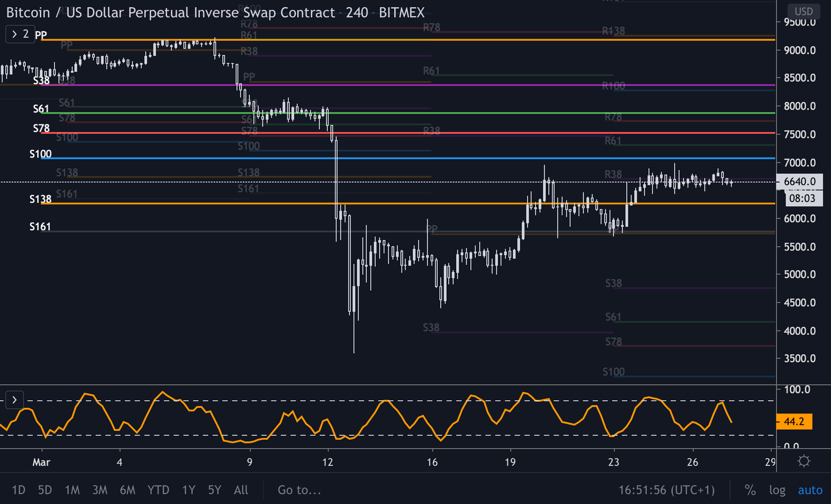Viewport: 831px width, 504px height.
Task: Select the 5D timeframe
Action: [45, 489]
